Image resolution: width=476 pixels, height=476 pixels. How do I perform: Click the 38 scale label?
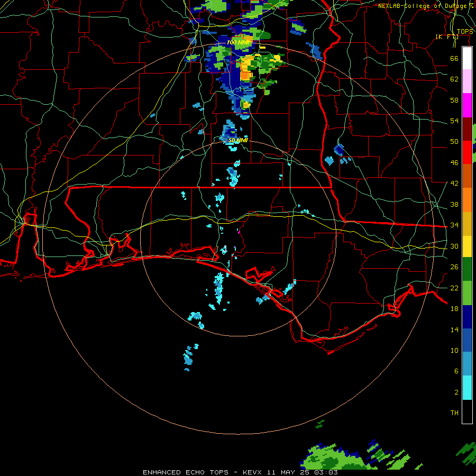coord(454,204)
